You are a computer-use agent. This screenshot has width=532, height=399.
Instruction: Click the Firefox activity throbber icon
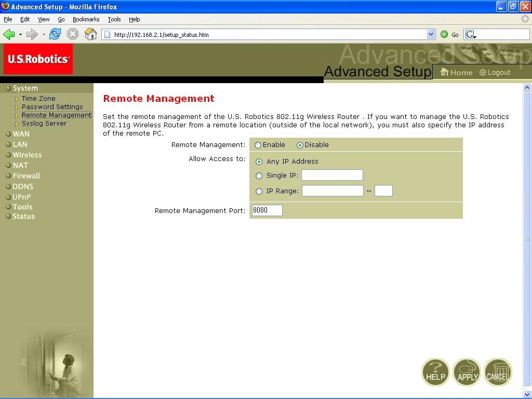click(525, 19)
